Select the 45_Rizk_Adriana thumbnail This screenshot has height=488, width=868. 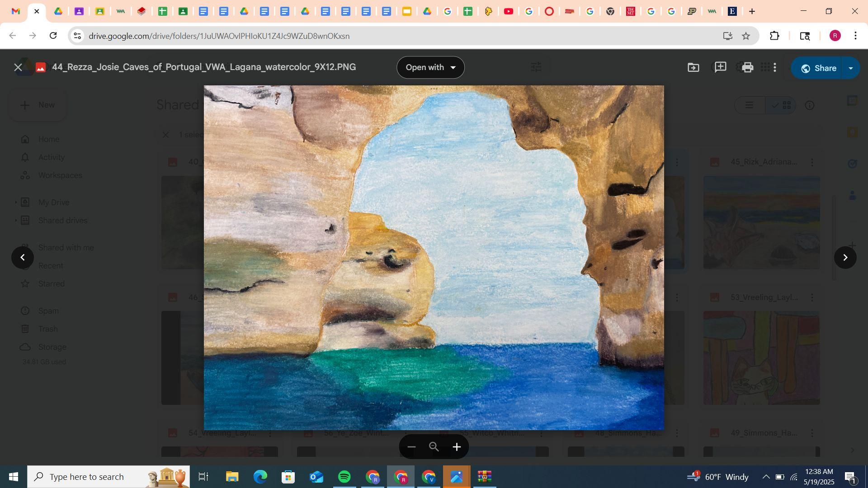pyautogui.click(x=762, y=222)
